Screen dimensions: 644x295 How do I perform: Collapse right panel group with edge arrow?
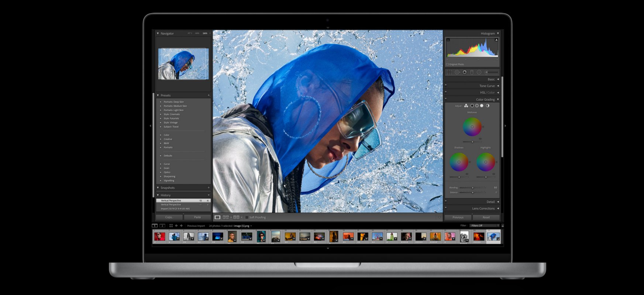point(505,126)
